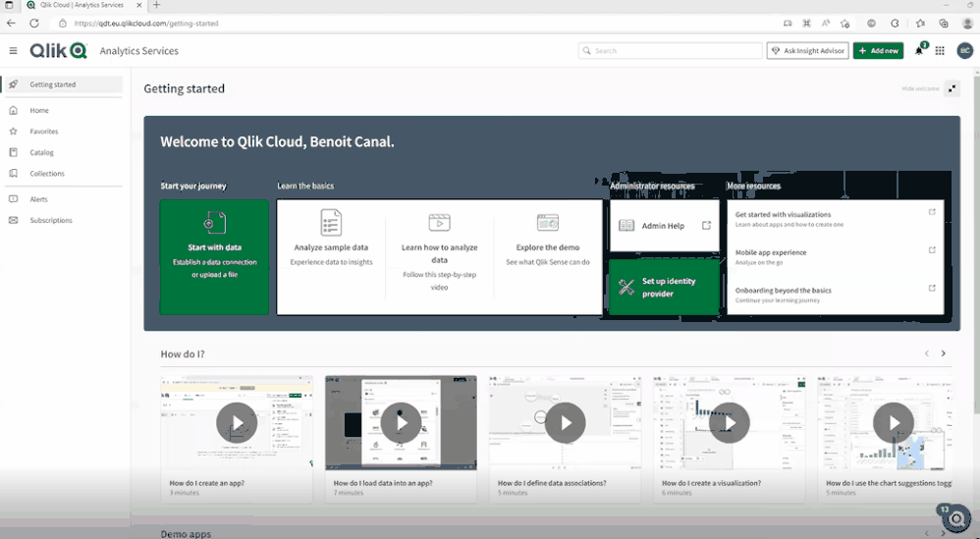The height and width of the screenshot is (539, 980).
Task: Select Getting started in sidebar
Action: tap(63, 84)
